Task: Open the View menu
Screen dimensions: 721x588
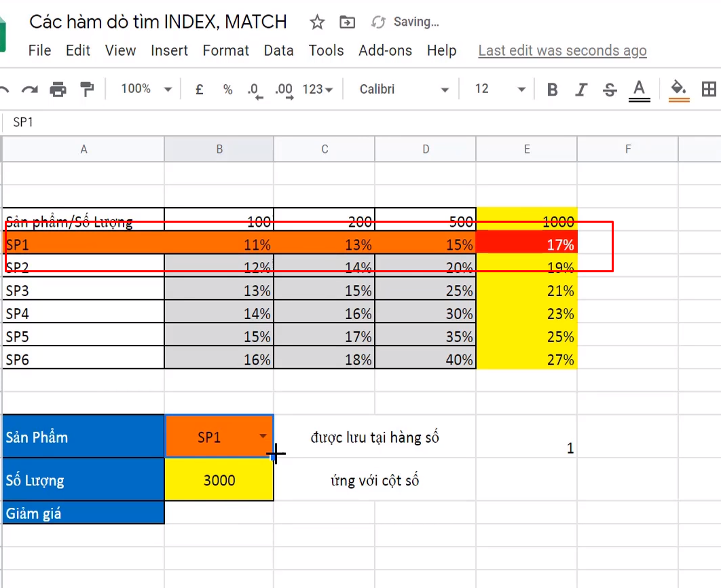Action: [x=120, y=50]
